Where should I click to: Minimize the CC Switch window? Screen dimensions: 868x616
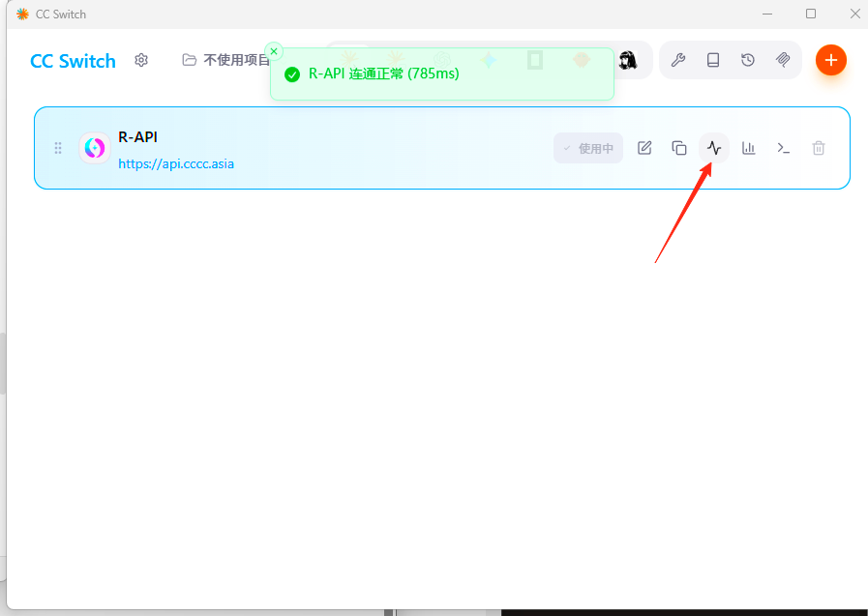point(767,14)
